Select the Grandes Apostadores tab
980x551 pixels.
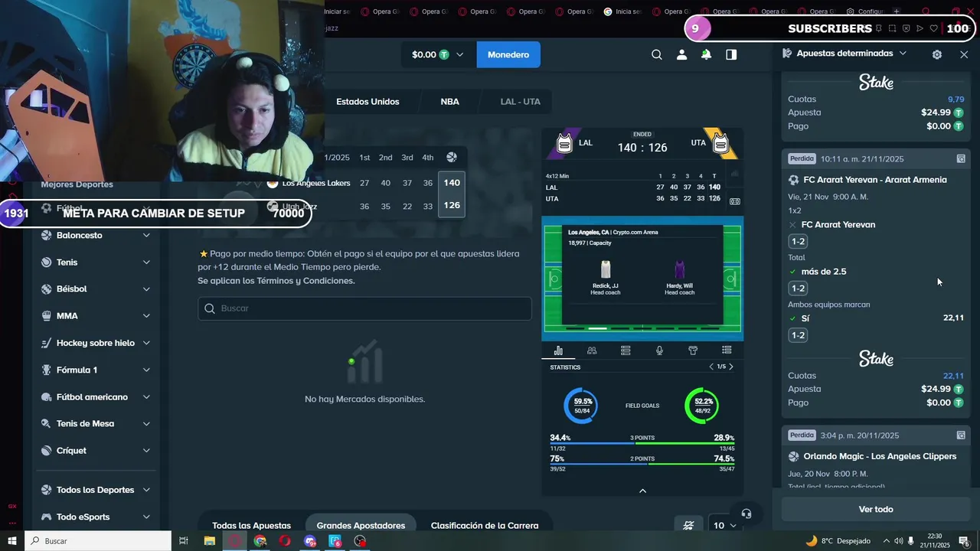[361, 525]
